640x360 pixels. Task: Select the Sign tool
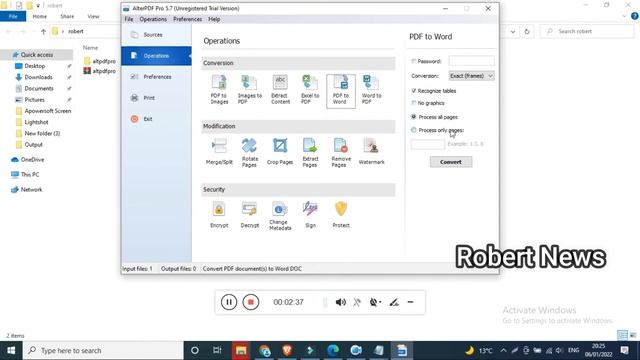pyautogui.click(x=310, y=215)
